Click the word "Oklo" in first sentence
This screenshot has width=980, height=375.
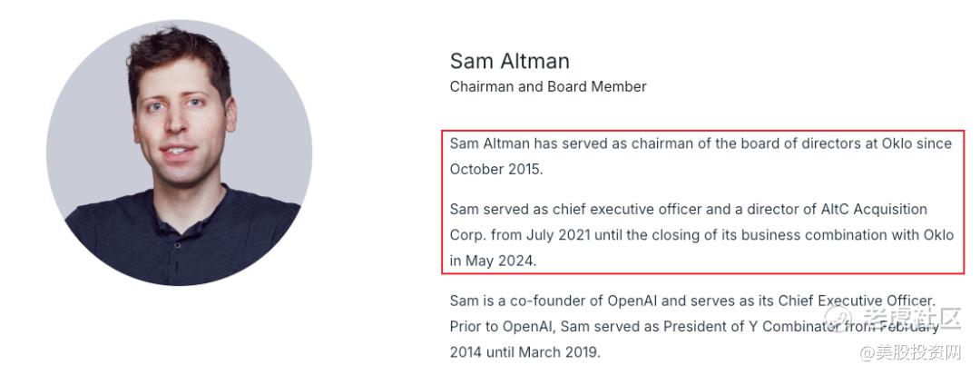pos(897,143)
